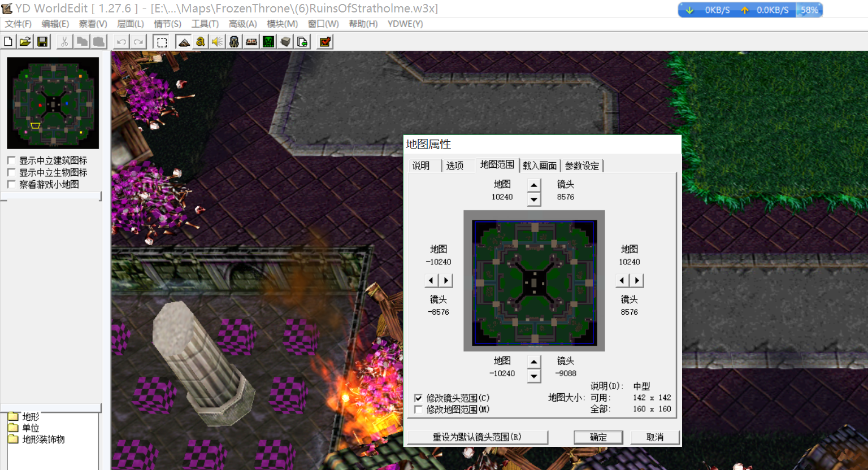Click the 58% network usage indicator
868x470 pixels.
pyautogui.click(x=809, y=10)
